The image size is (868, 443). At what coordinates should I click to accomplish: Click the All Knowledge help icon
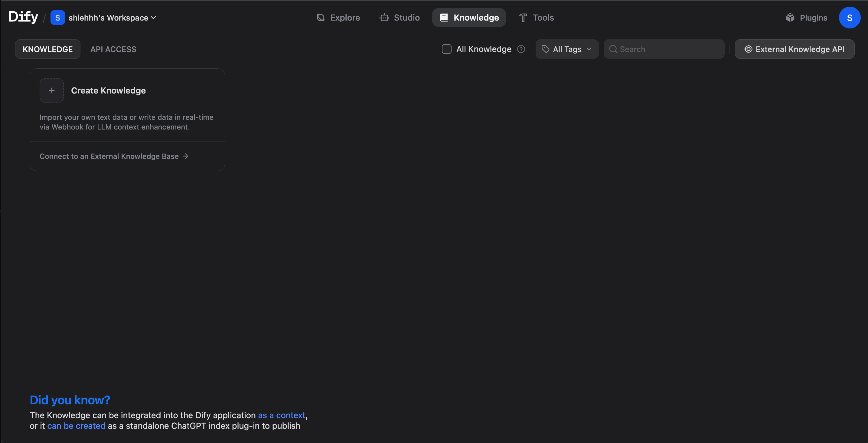(x=521, y=49)
